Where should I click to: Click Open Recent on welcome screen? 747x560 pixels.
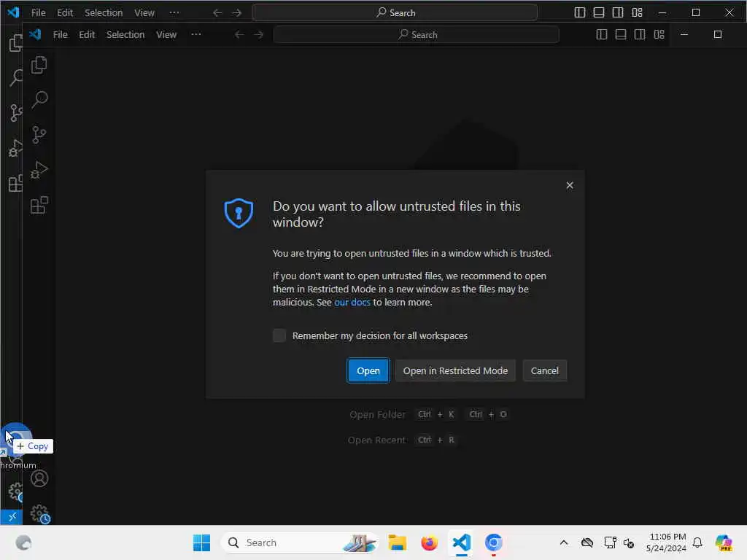376,440
